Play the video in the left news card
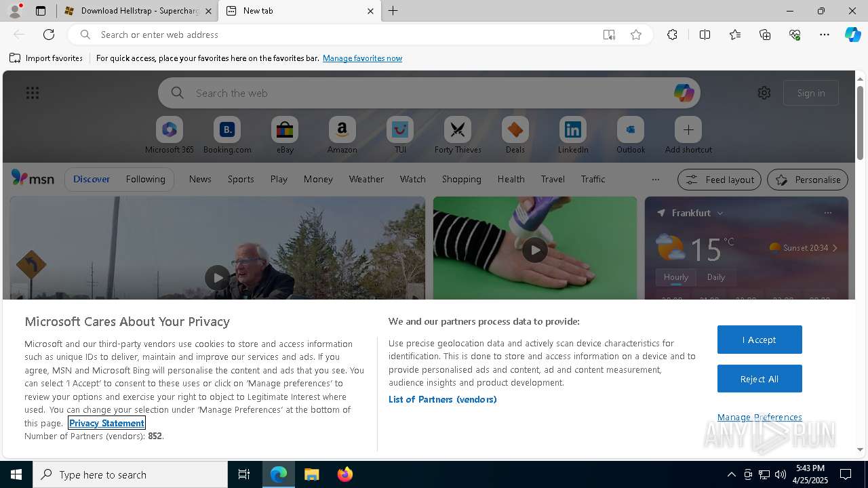The width and height of the screenshot is (868, 488). pyautogui.click(x=218, y=277)
